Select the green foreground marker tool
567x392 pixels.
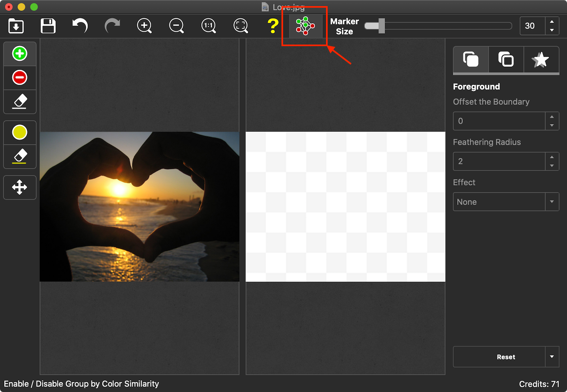pyautogui.click(x=20, y=53)
